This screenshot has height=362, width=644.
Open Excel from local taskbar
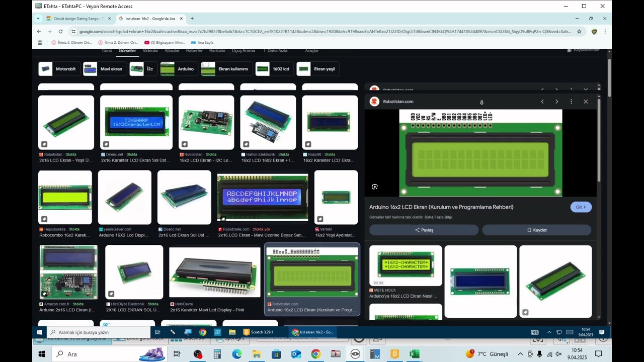[x=414, y=354]
